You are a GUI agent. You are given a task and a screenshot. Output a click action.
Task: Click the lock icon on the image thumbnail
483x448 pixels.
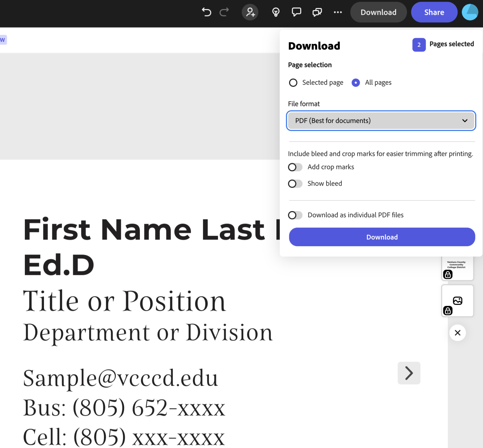coord(448,311)
